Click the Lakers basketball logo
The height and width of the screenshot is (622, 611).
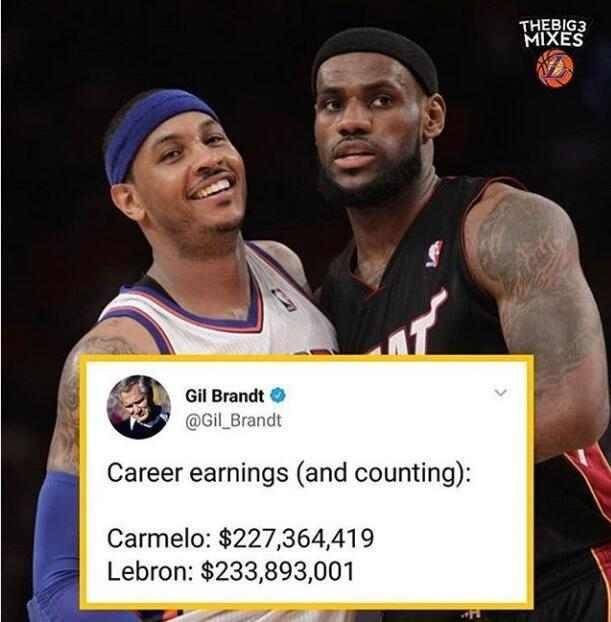pos(555,69)
